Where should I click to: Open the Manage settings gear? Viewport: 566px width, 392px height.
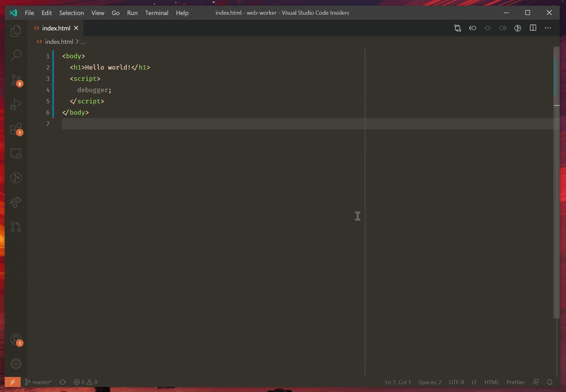(x=16, y=363)
